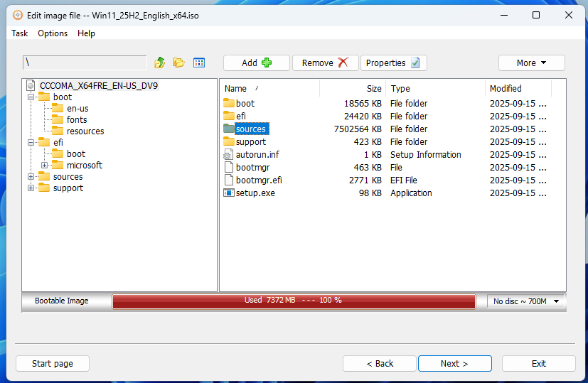Select the bootmgr.efi file icon
This screenshot has height=383, width=588.
tap(228, 180)
